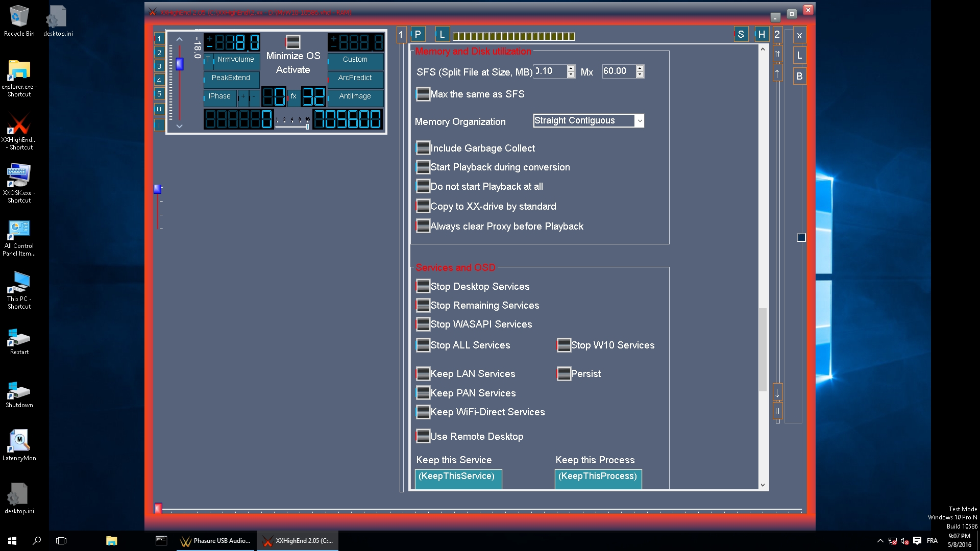The image size is (980, 551).
Task: Click the double up arrows button
Action: (777, 54)
